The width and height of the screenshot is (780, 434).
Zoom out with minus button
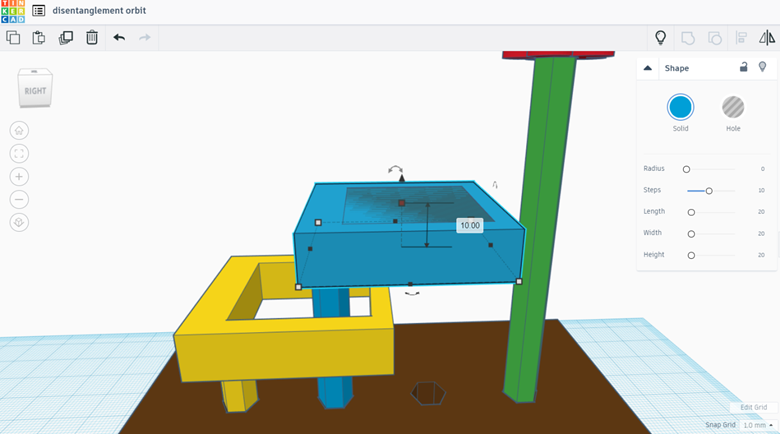click(19, 200)
